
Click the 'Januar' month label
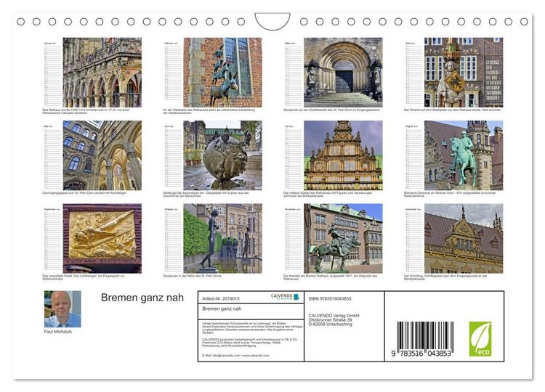click(x=49, y=44)
